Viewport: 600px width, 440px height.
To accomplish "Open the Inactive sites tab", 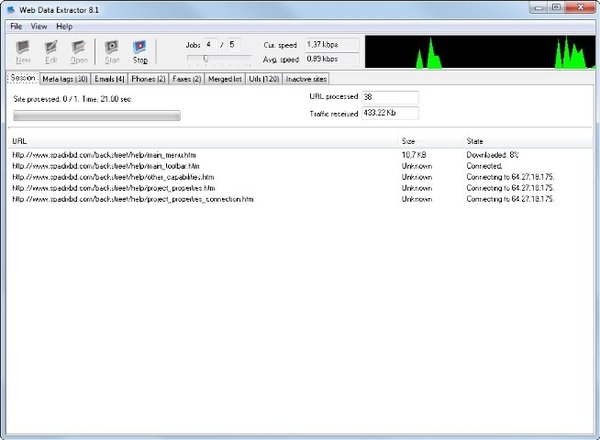I will coord(306,79).
